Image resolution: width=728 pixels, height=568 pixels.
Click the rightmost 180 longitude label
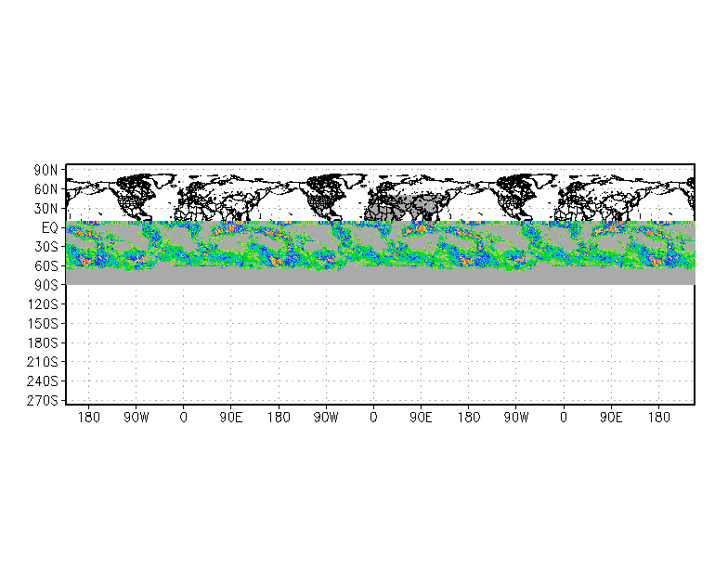[x=659, y=418]
